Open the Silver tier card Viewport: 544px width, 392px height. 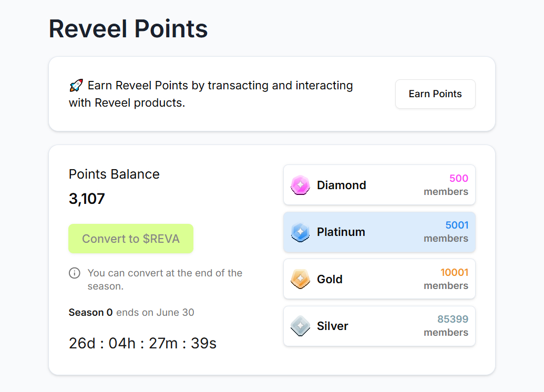[379, 326]
